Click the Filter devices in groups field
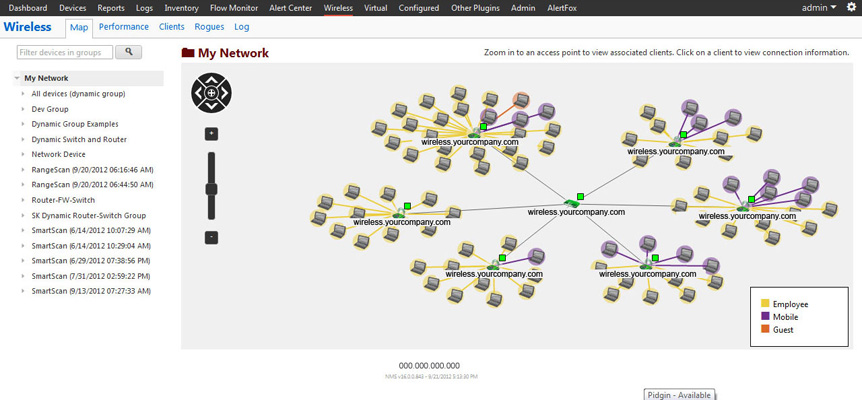Viewport: 862px width, 400px height. pos(65,52)
